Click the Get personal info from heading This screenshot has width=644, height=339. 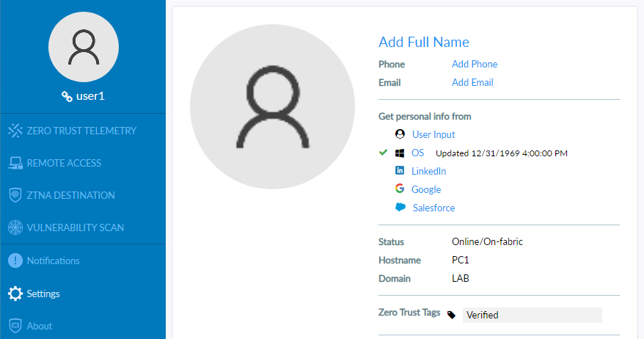click(425, 116)
